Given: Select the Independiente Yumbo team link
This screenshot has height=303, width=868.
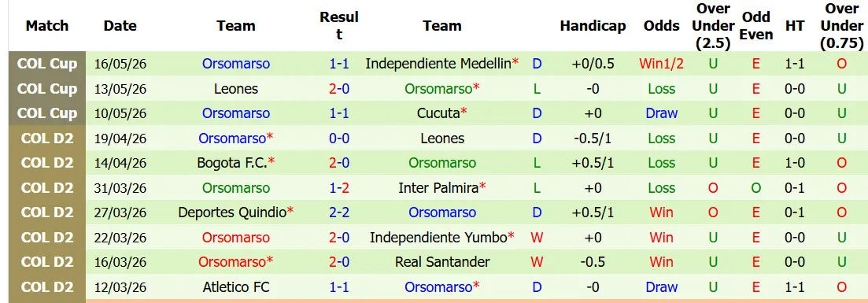Looking at the screenshot, I should (438, 237).
